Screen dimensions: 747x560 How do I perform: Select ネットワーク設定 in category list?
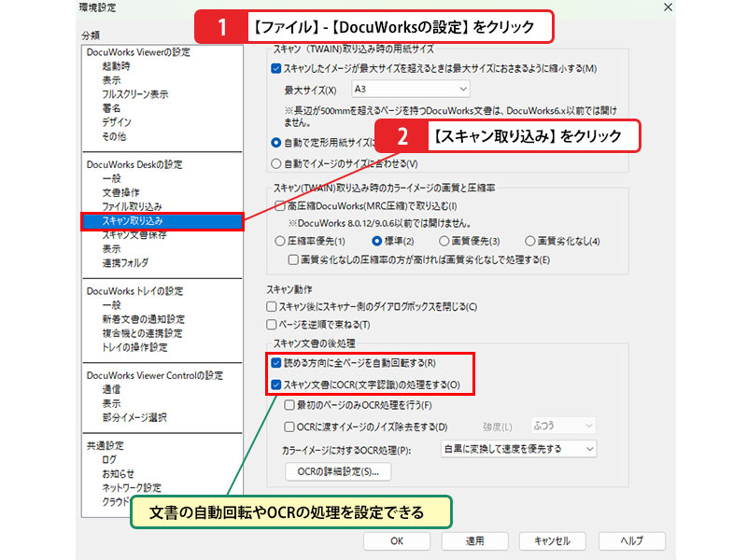(x=132, y=488)
